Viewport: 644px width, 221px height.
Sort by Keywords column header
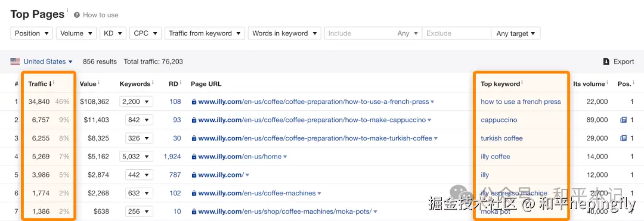click(x=135, y=83)
